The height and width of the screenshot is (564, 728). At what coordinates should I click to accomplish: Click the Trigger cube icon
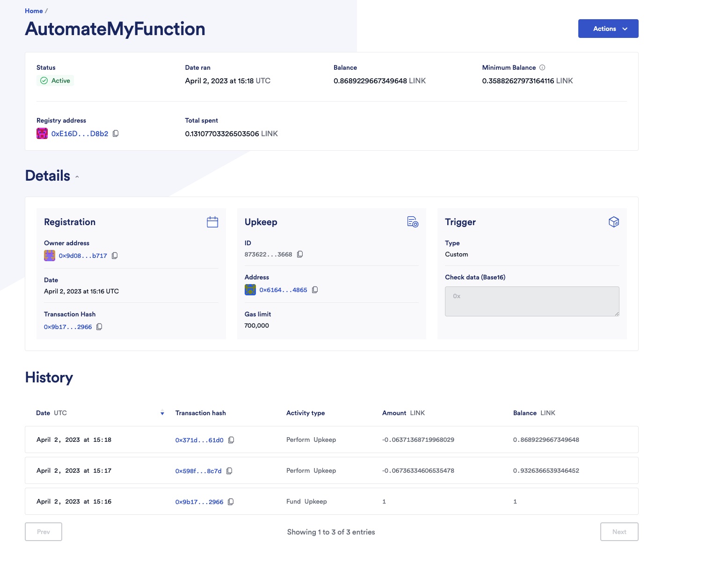(614, 222)
